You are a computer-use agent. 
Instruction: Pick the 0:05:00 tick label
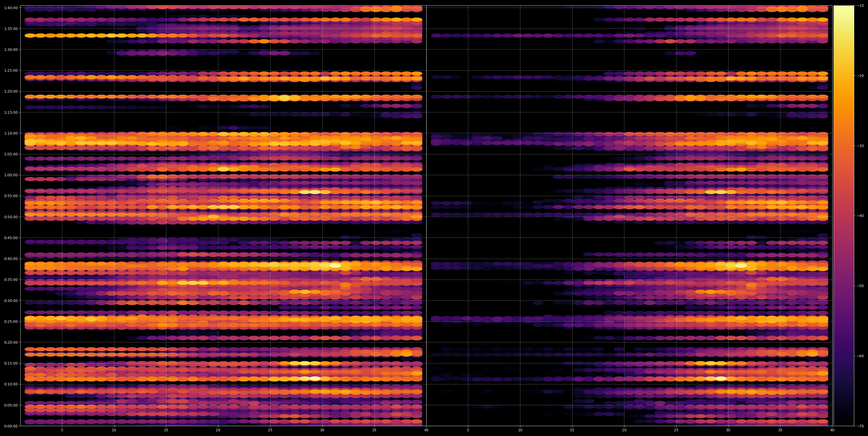(11, 405)
